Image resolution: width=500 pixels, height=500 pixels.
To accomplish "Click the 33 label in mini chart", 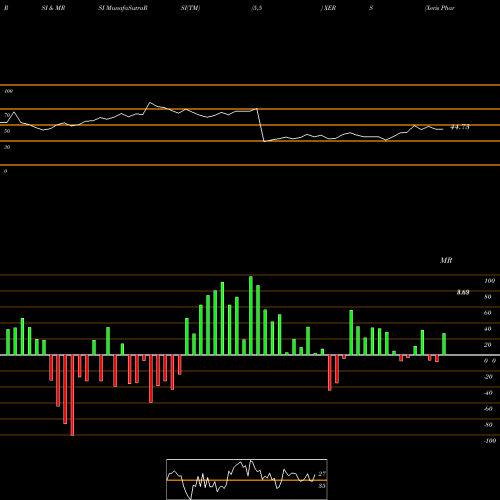I will click(322, 486).
